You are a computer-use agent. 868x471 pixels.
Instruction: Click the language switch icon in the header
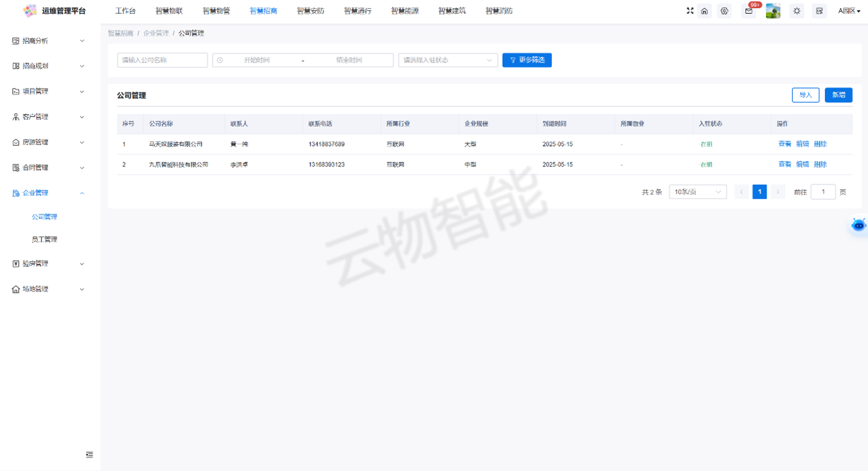tap(819, 11)
